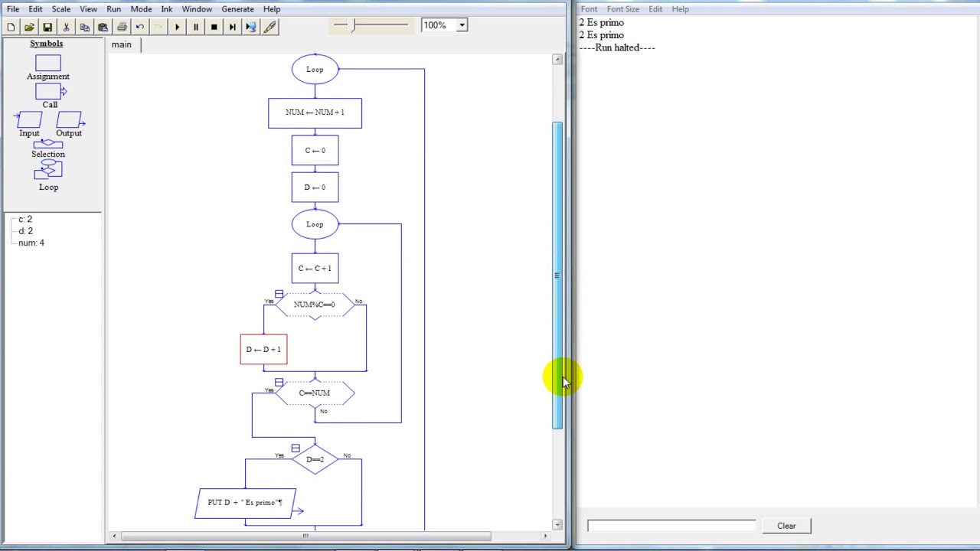This screenshot has height=551, width=980.
Task: Open the Help menu in the main window
Action: [272, 9]
